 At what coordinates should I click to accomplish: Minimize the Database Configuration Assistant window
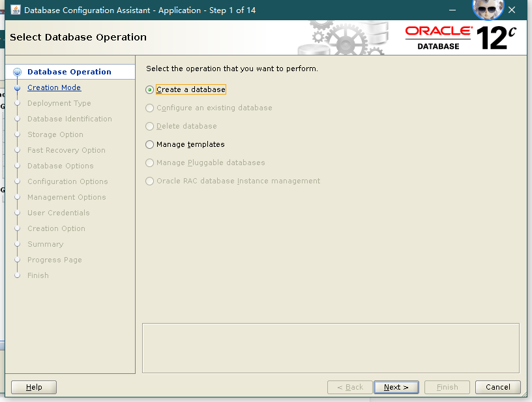452,10
